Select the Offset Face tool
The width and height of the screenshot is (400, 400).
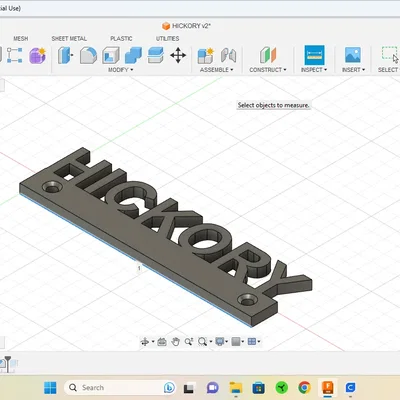pos(155,55)
